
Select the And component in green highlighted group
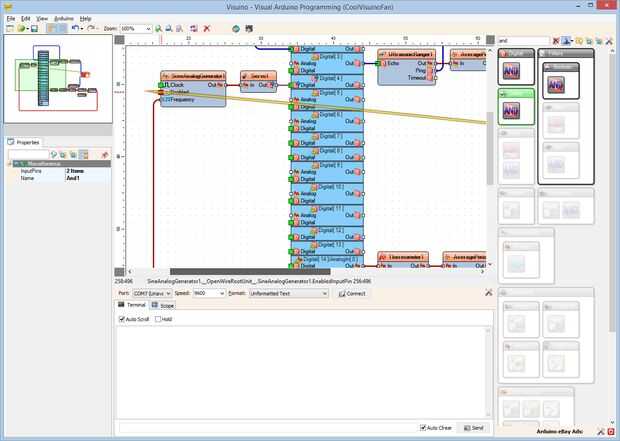coord(511,111)
